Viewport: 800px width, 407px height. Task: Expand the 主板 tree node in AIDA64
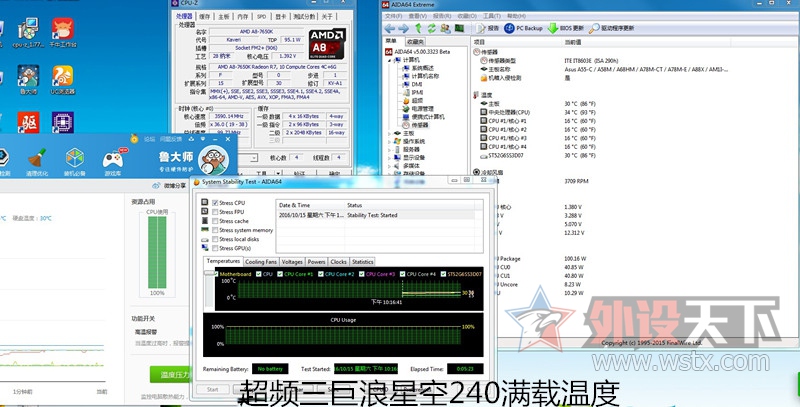tap(390, 133)
